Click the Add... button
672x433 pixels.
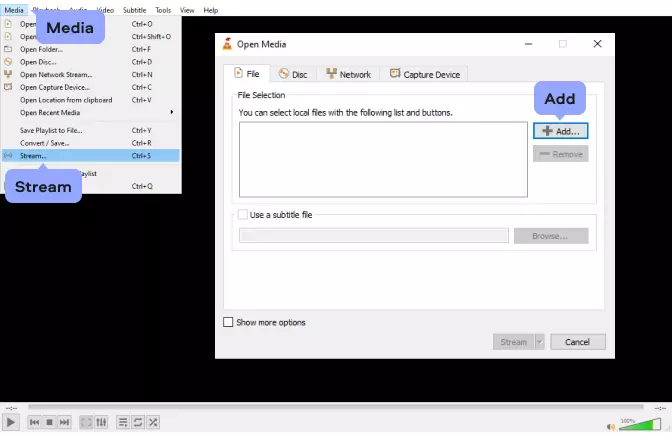(x=561, y=131)
